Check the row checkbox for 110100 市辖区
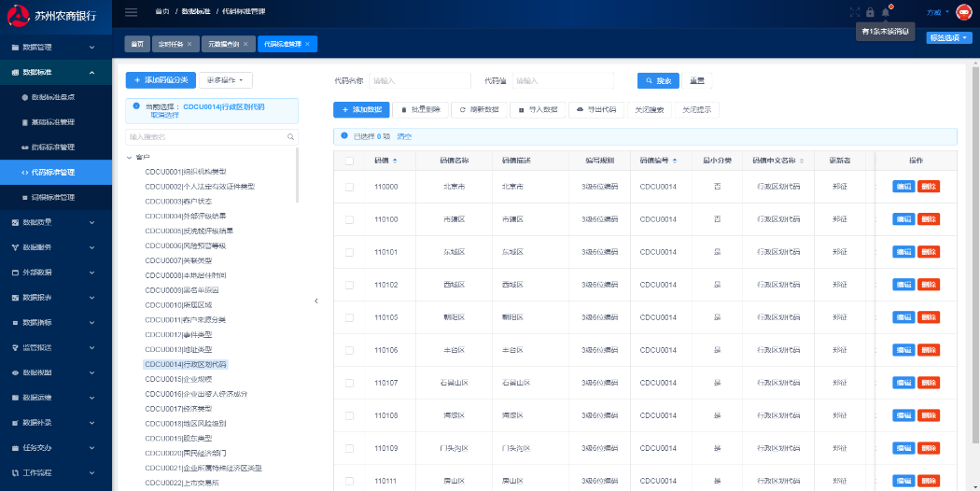This screenshot has height=491, width=980. (349, 219)
